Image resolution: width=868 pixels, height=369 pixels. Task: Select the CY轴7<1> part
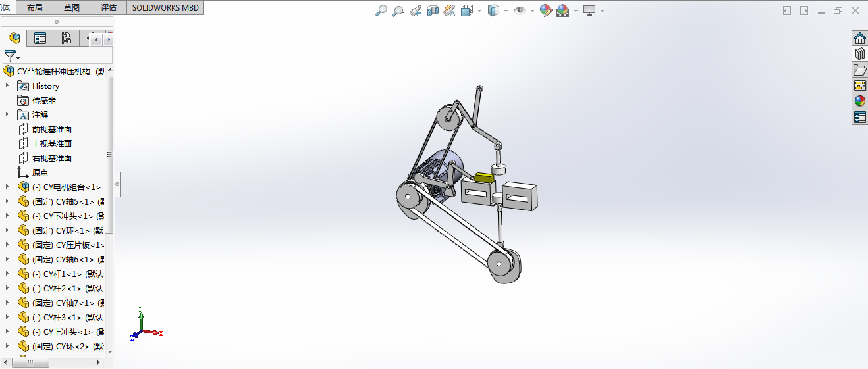click(68, 303)
